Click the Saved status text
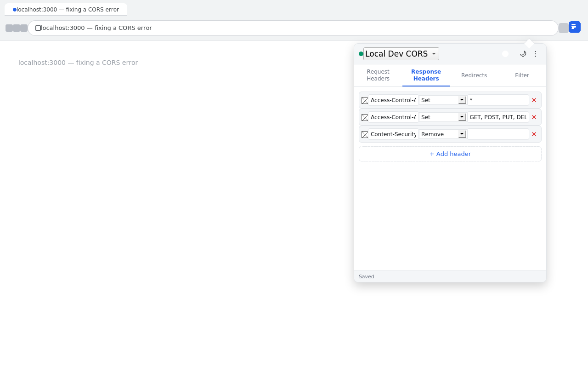This screenshot has height=368, width=588. 367,276
